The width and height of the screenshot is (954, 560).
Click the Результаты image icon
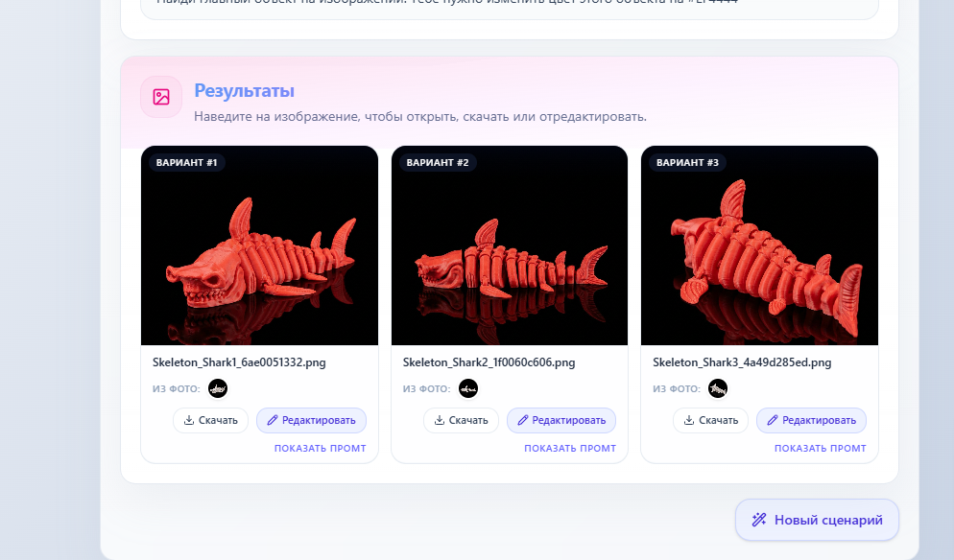tap(161, 97)
